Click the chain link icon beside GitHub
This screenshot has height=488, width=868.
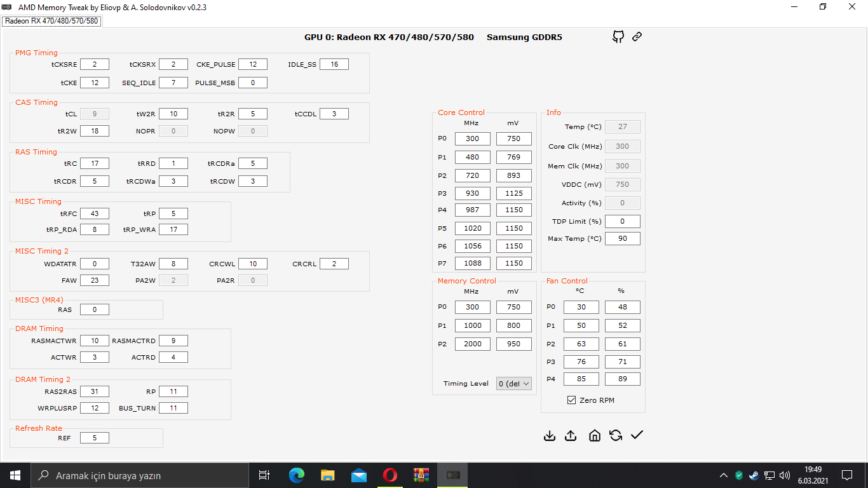tap(637, 37)
